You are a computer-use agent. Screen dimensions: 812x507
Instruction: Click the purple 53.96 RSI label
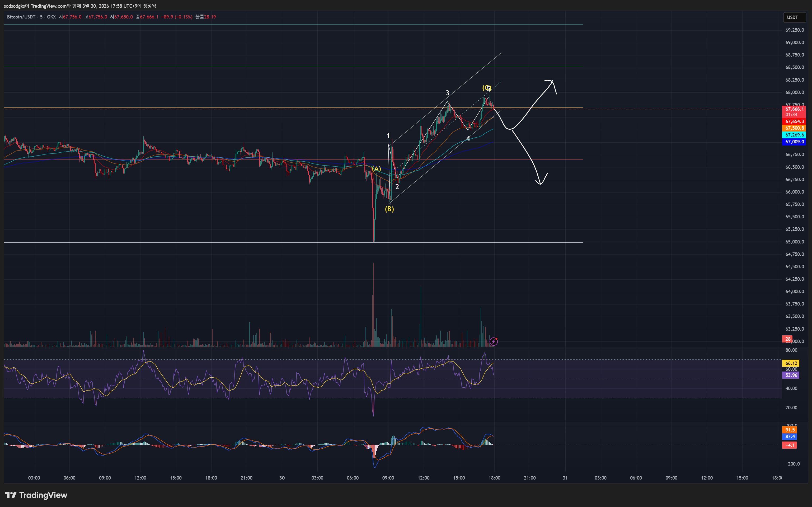pyautogui.click(x=791, y=375)
